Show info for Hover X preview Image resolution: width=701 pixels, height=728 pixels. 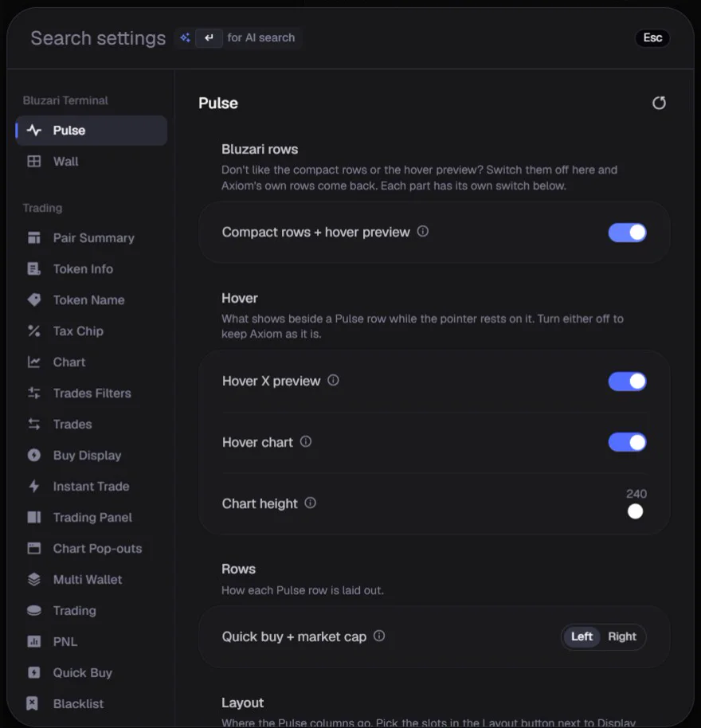(333, 380)
